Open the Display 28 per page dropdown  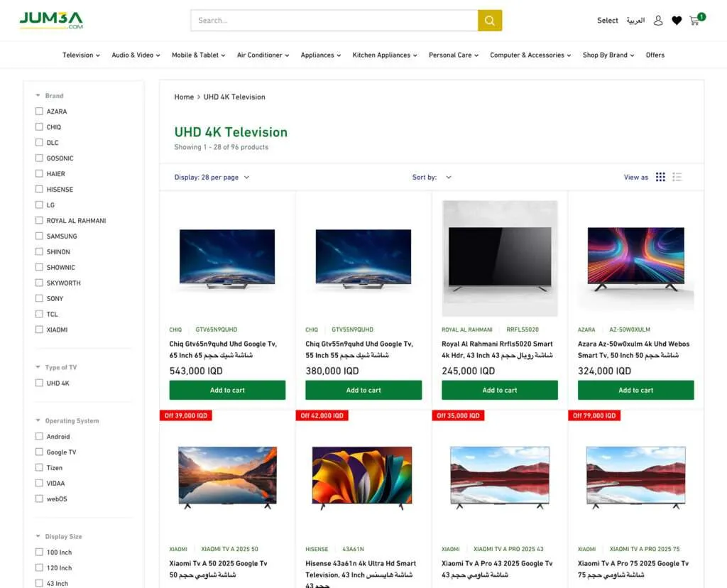click(212, 177)
